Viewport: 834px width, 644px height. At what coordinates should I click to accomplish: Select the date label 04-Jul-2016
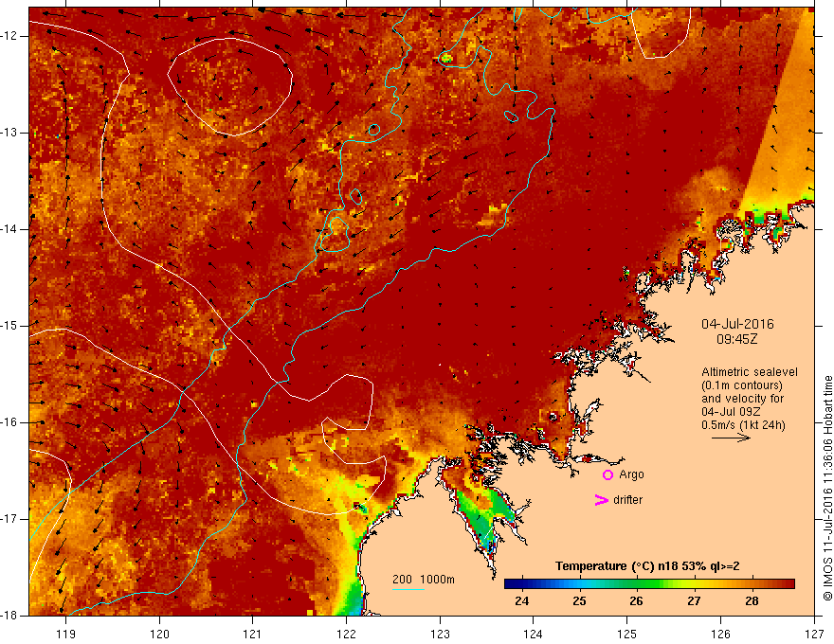point(737,324)
